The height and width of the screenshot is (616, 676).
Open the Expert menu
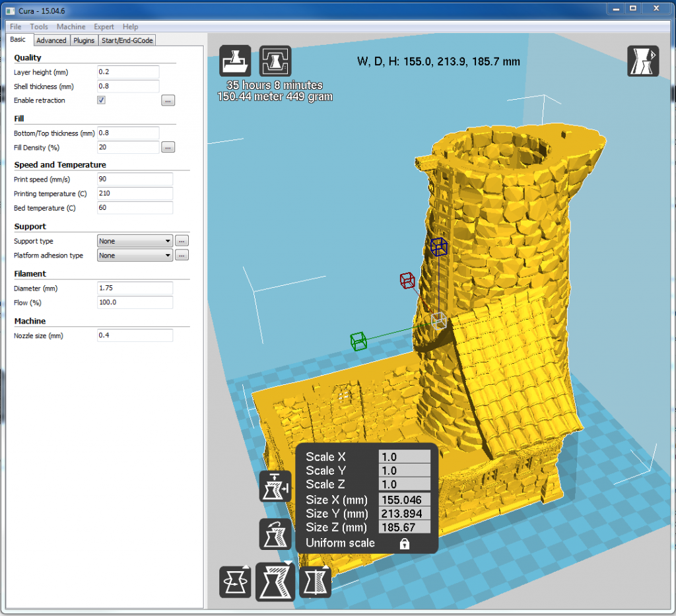[104, 26]
